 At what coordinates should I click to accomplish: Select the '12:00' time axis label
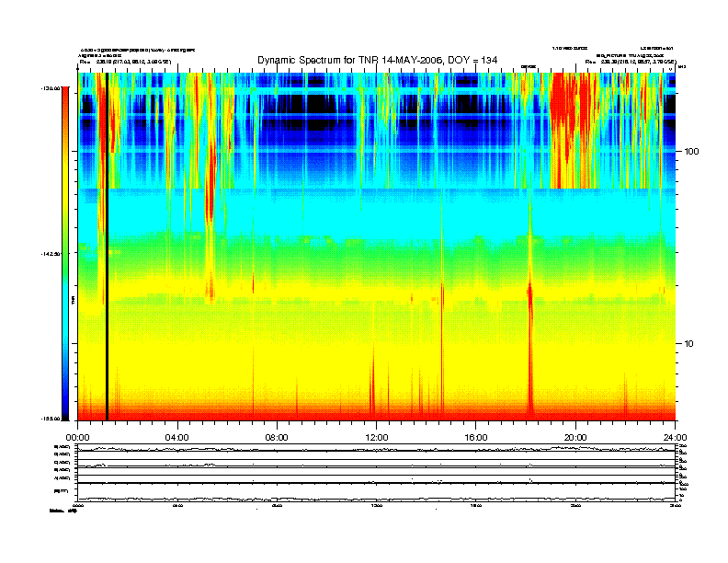coord(377,438)
